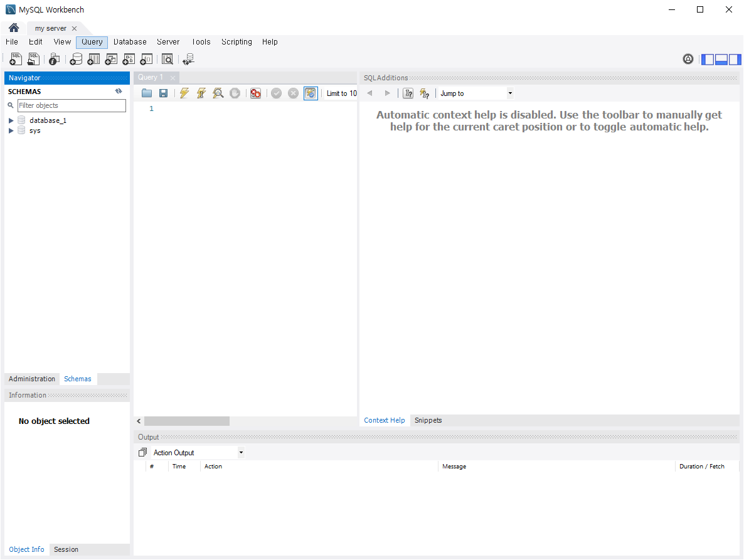Switch to the Administration tab
The height and width of the screenshot is (560, 744).
(32, 379)
